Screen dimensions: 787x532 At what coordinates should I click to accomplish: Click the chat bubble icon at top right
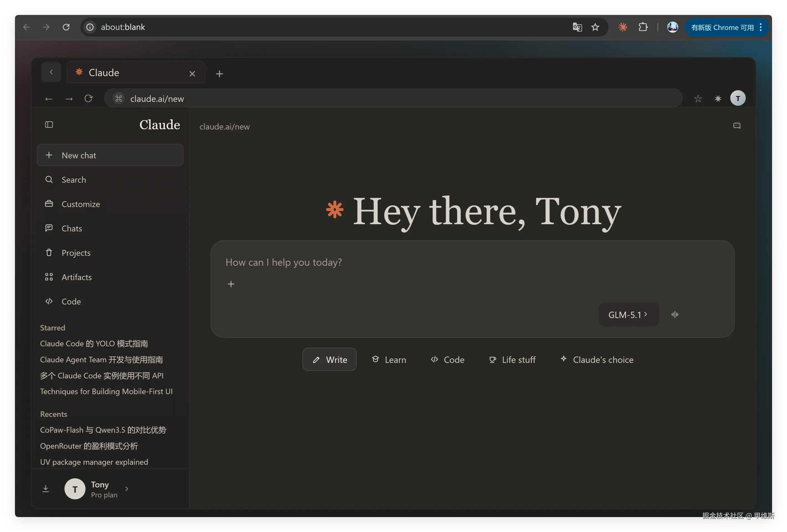coord(737,126)
